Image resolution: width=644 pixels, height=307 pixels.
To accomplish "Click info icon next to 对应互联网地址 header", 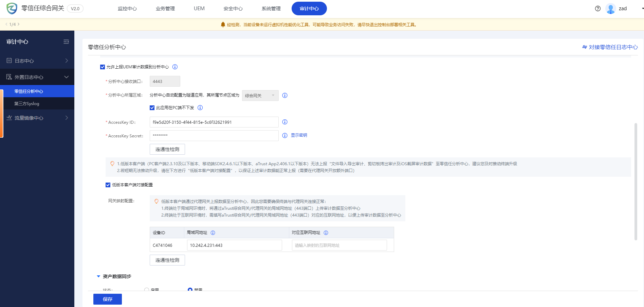I will [x=326, y=233].
